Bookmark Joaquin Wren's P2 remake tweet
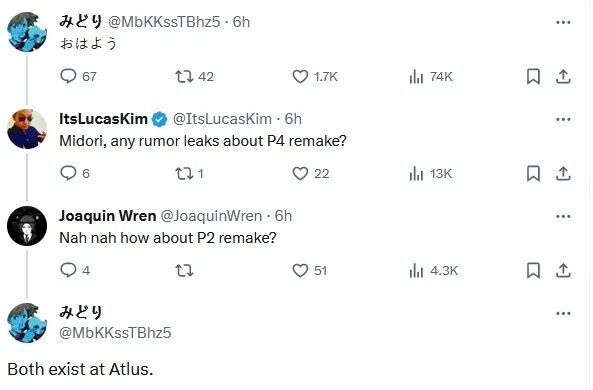 (x=533, y=270)
